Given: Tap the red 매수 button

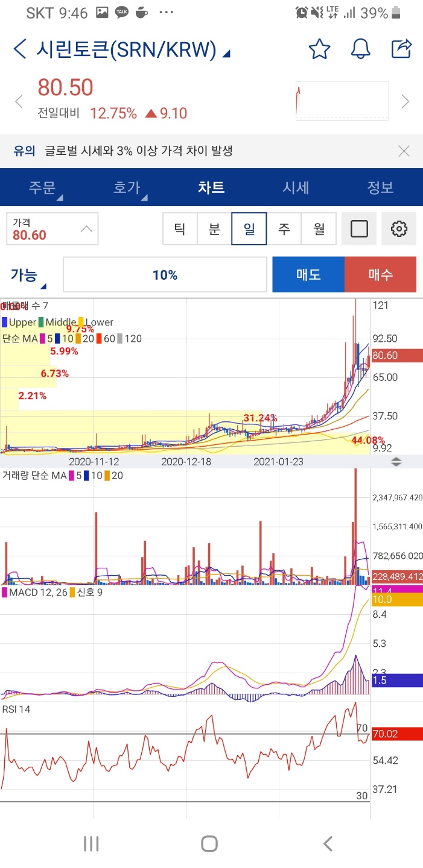Looking at the screenshot, I should (380, 274).
